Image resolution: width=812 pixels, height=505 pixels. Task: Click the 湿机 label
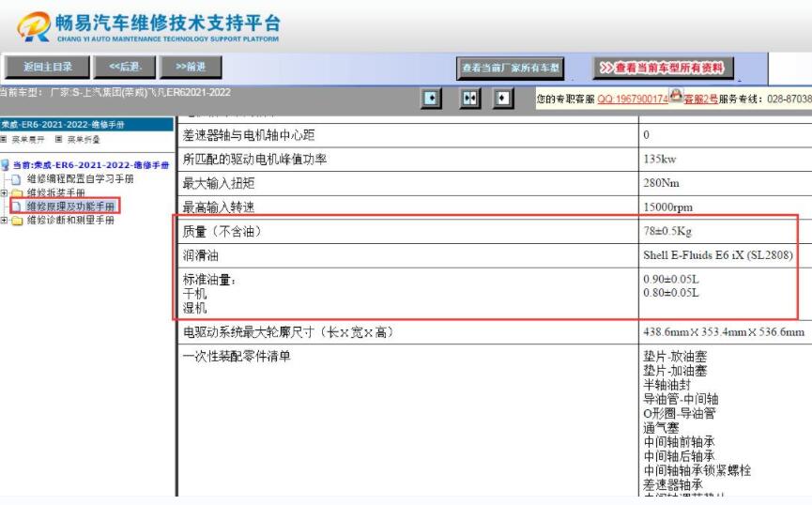tap(194, 308)
